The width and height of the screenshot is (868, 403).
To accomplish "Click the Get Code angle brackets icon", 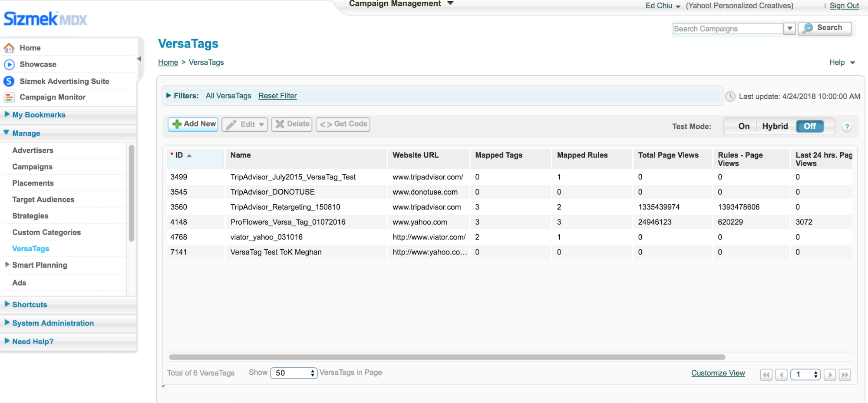I will coord(326,124).
